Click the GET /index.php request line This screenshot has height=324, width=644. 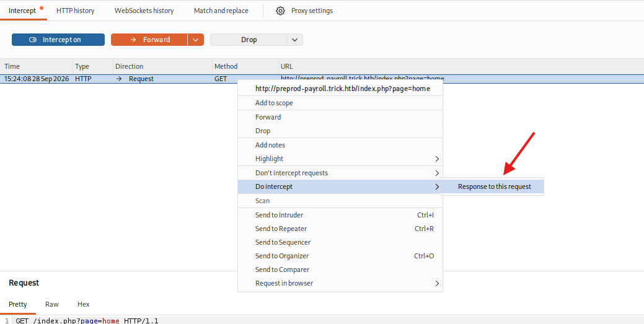tap(87, 321)
